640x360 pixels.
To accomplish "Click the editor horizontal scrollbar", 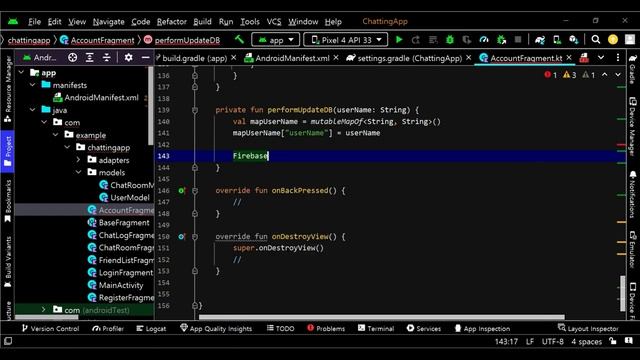I will [x=382, y=317].
